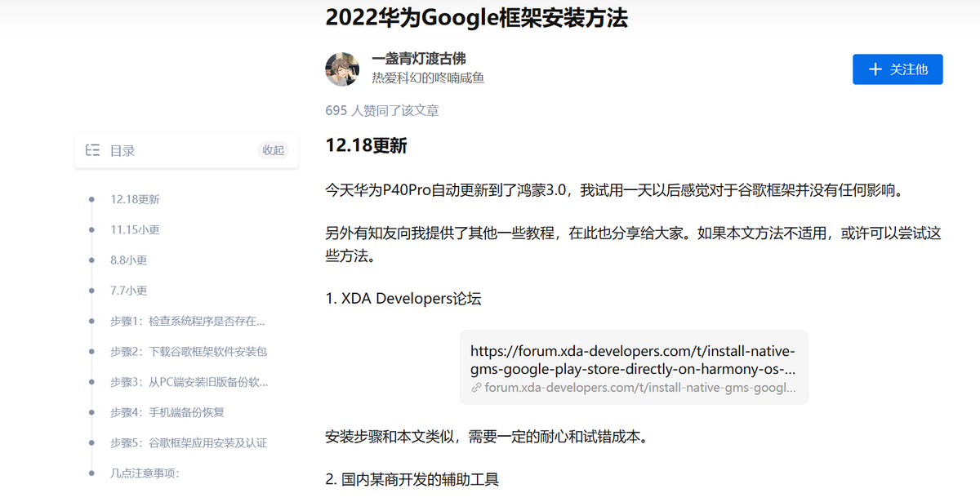The width and height of the screenshot is (980, 502).
Task: Click the paragraph starting 另外有知友向我提供
Action: [633, 244]
